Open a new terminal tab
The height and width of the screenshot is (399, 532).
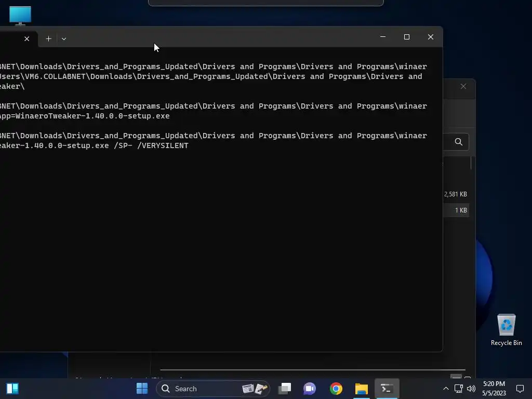pos(48,38)
